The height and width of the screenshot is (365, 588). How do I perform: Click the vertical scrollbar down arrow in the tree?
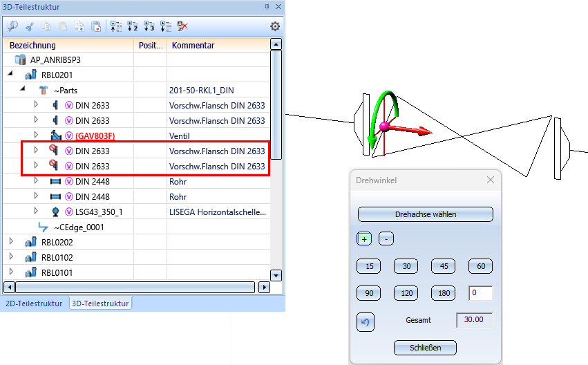tap(276, 275)
